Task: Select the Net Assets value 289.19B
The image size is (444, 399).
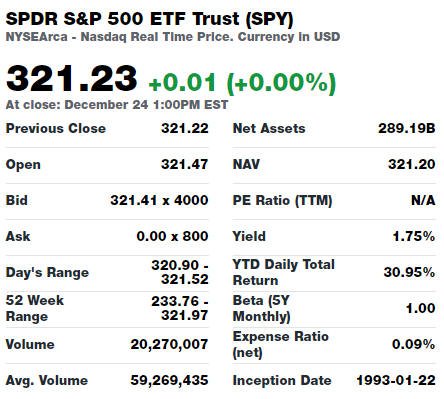Action: (407, 128)
